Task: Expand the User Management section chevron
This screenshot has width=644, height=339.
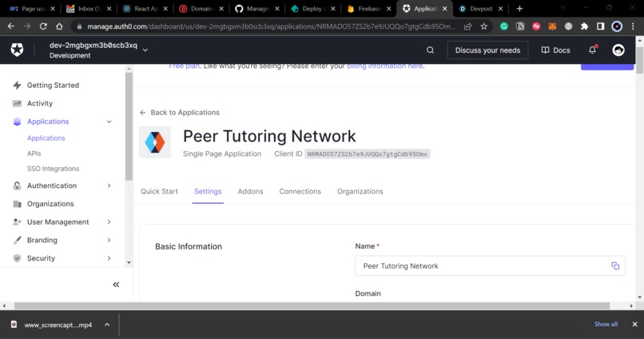Action: (x=109, y=222)
